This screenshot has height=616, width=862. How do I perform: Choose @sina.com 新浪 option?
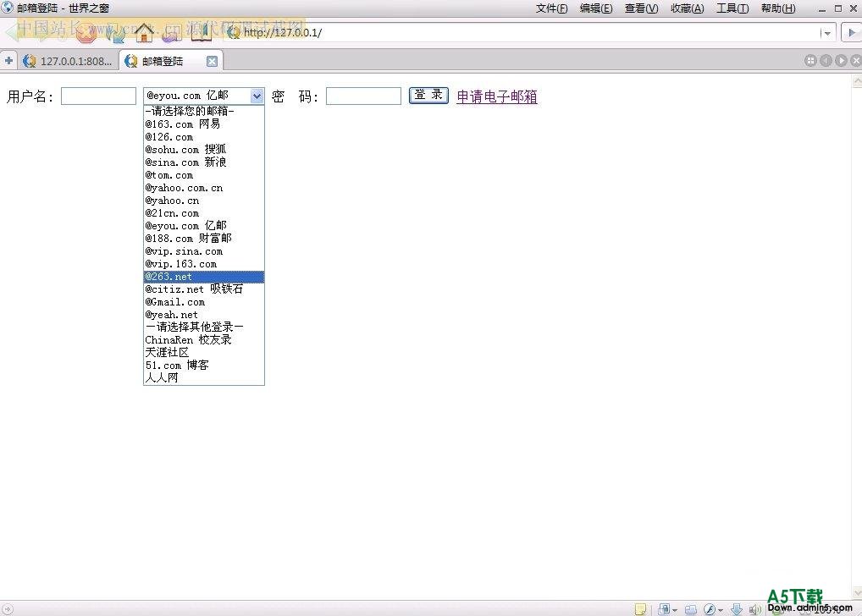[x=204, y=162]
